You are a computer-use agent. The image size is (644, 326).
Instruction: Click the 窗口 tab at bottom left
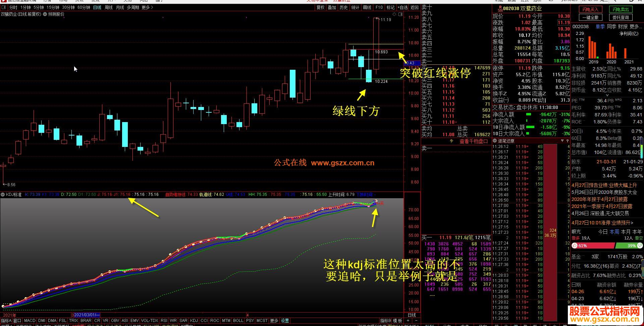(x=17, y=321)
